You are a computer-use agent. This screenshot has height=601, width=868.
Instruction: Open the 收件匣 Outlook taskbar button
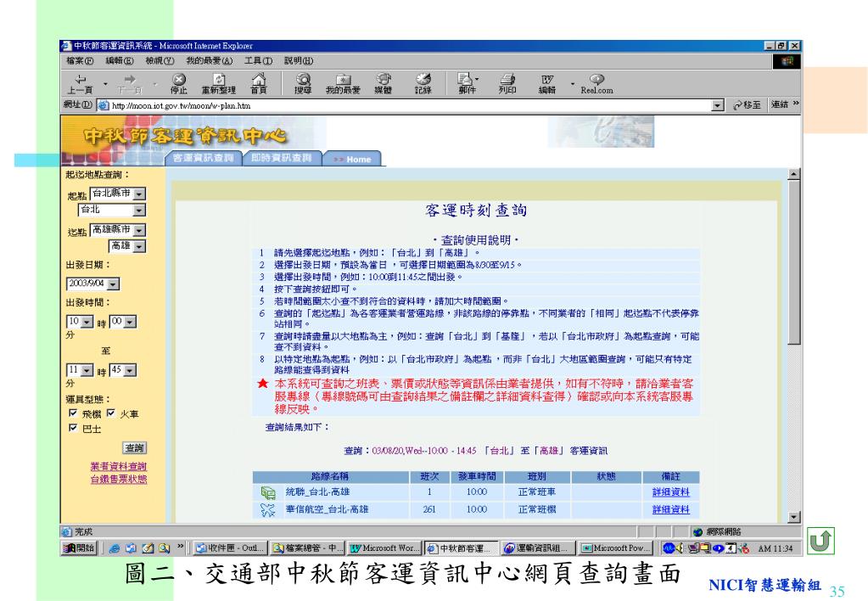(x=232, y=548)
